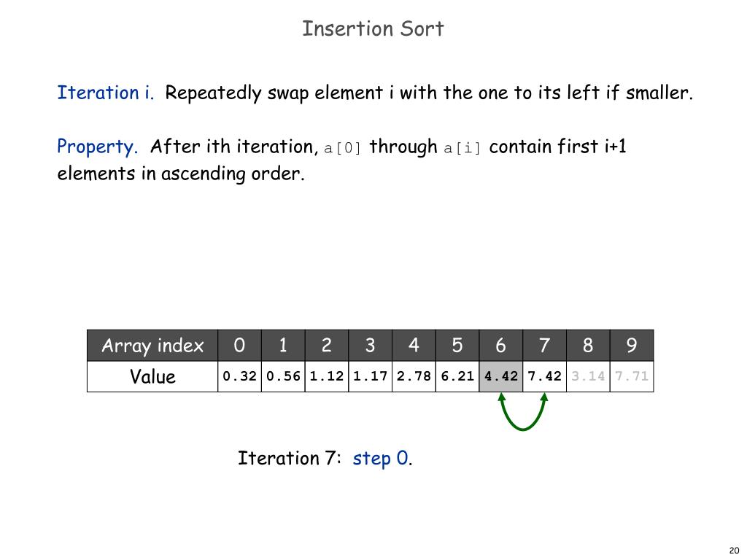Image resolution: width=747 pixels, height=560 pixels.
Task: Click the value 1.17 cell
Action: (370, 377)
